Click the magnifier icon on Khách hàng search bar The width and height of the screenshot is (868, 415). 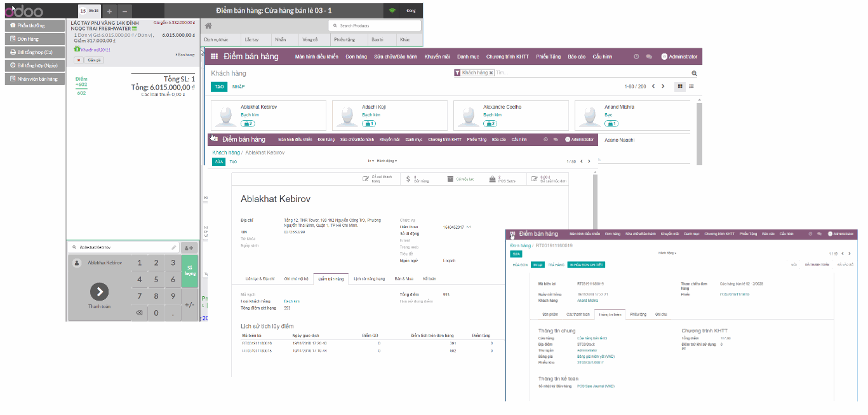693,73
